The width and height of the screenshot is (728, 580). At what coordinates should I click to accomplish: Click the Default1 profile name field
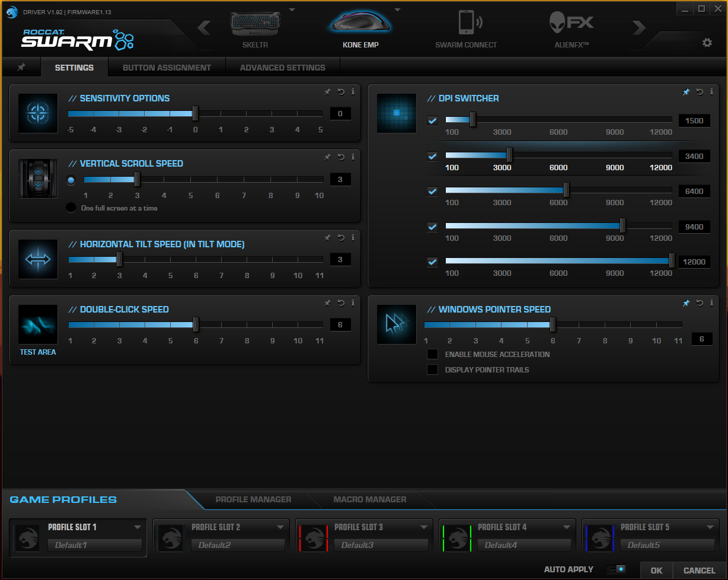click(x=95, y=545)
